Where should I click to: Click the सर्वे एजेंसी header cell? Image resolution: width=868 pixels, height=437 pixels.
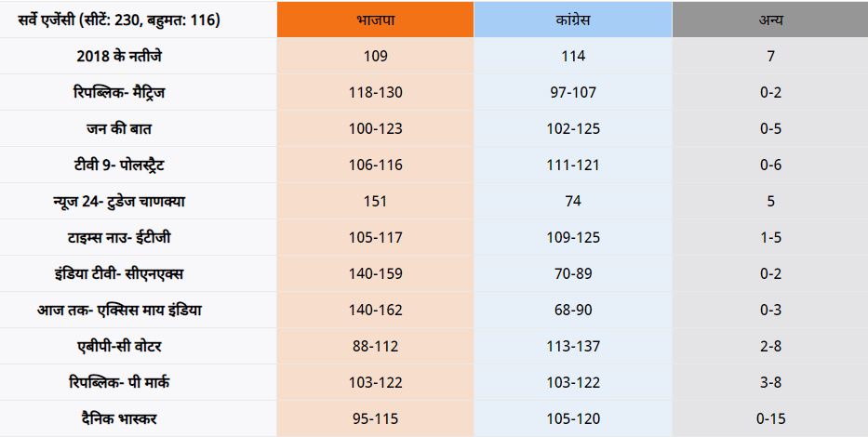(x=139, y=20)
